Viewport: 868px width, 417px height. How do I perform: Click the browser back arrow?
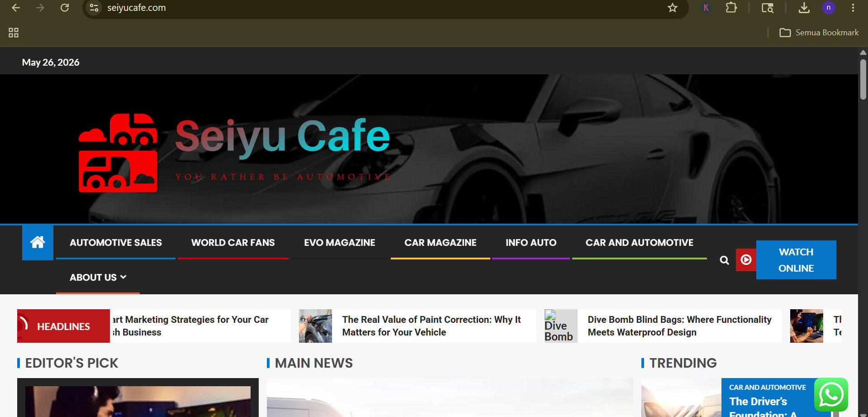pyautogui.click(x=16, y=8)
